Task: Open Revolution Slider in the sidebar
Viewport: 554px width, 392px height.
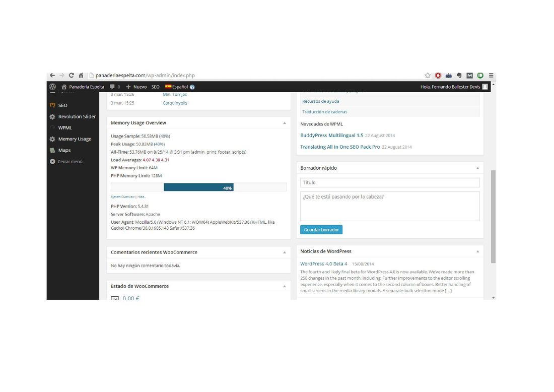Action: tap(77, 117)
